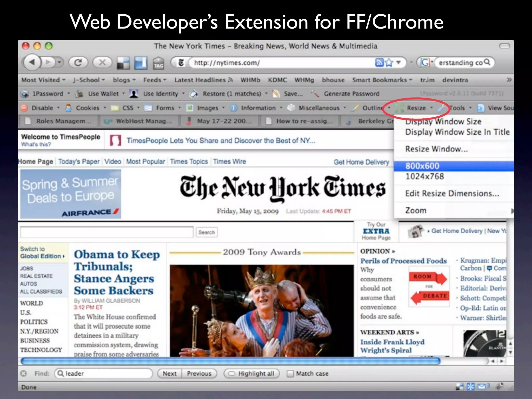Select 1024x768 in the Resize menu
532x399 pixels.
[454, 176]
